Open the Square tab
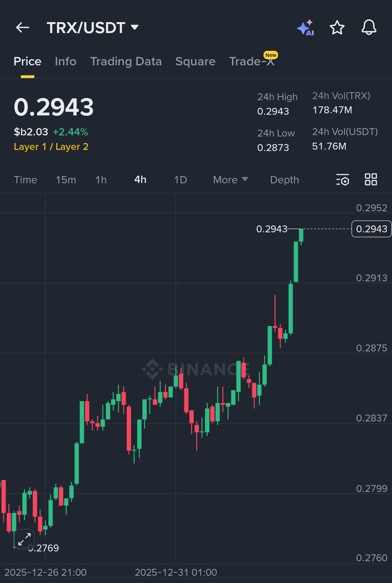392x583 pixels. 195,61
